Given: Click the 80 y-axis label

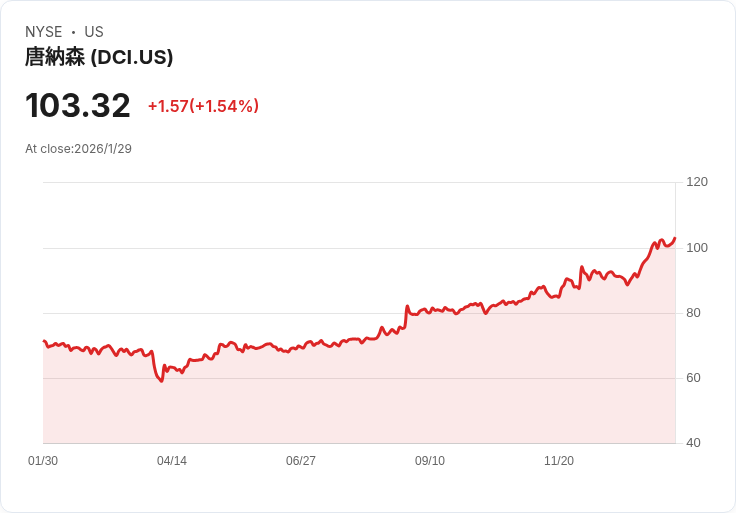Looking at the screenshot, I should tap(693, 313).
